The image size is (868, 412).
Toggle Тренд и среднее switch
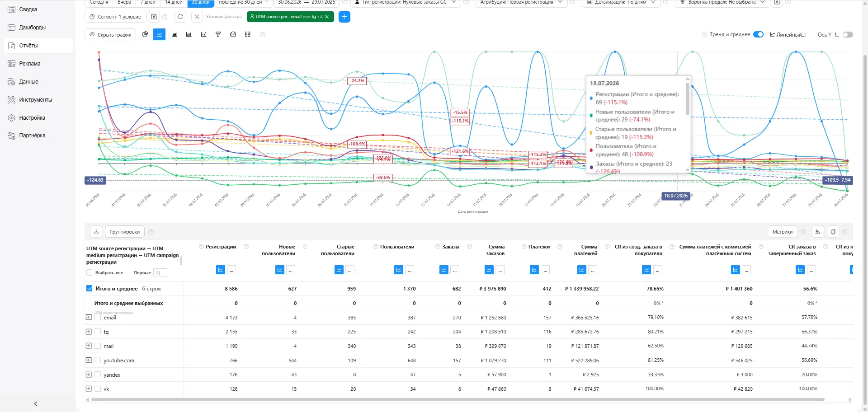[x=758, y=34]
